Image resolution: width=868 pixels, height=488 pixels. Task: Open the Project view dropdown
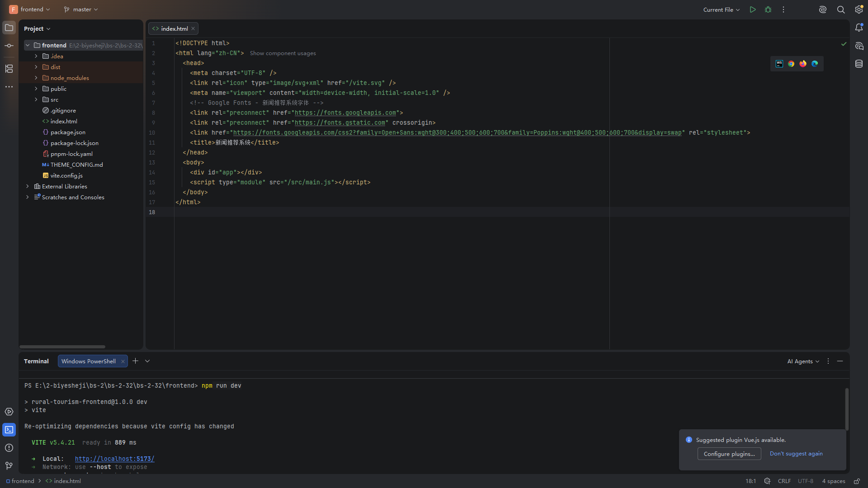[x=37, y=28]
